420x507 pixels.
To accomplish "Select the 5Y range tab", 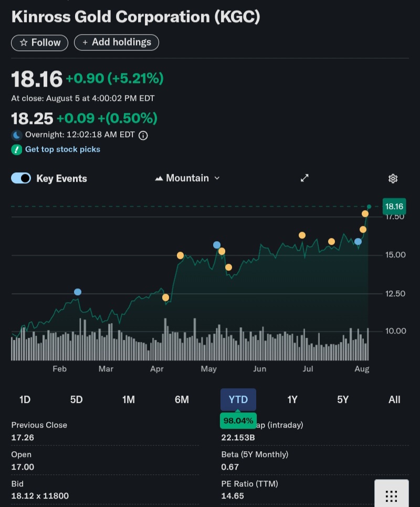I will pos(343,400).
